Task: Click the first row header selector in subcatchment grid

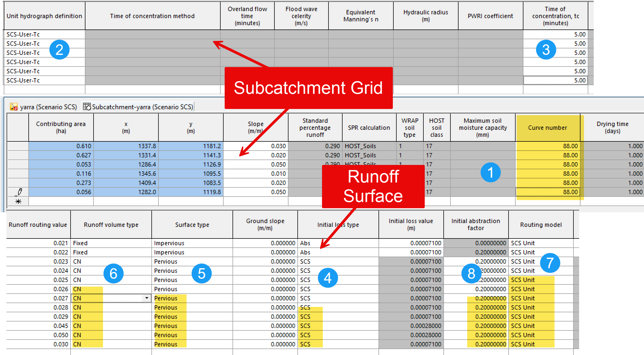Action: point(18,146)
